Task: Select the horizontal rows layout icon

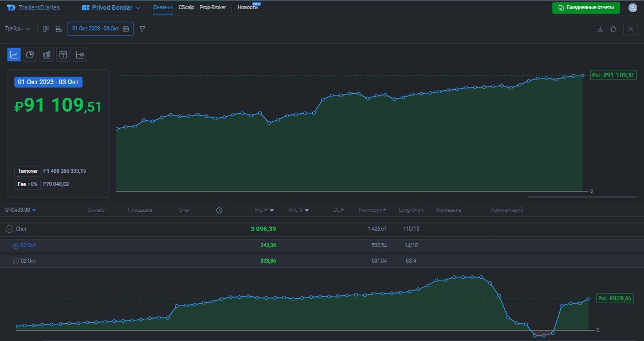Action: pyautogui.click(x=59, y=29)
